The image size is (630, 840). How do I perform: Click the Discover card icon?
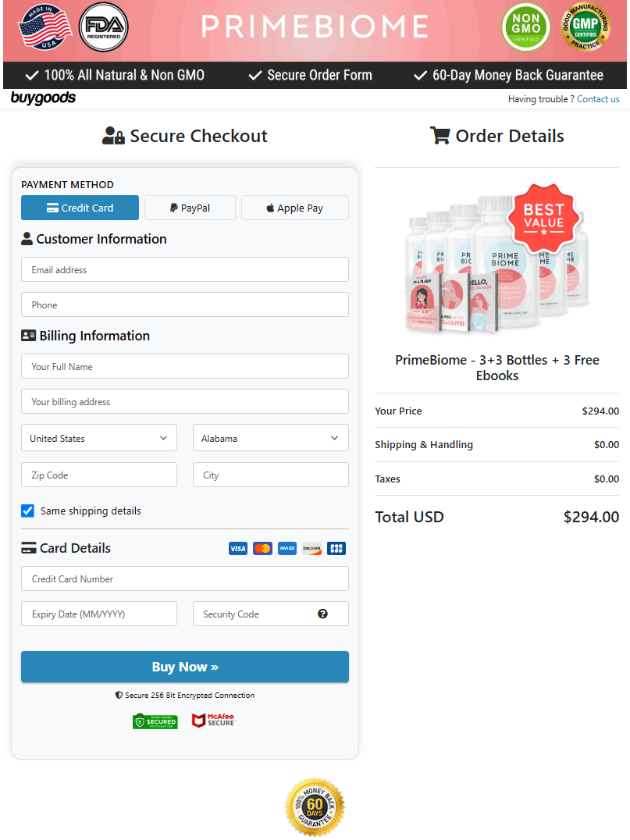pyautogui.click(x=311, y=549)
